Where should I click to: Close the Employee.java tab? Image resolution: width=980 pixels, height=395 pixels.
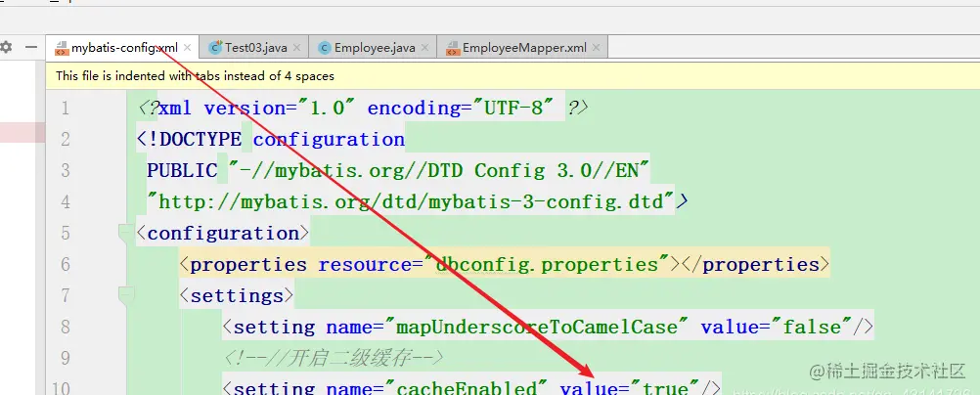[424, 48]
